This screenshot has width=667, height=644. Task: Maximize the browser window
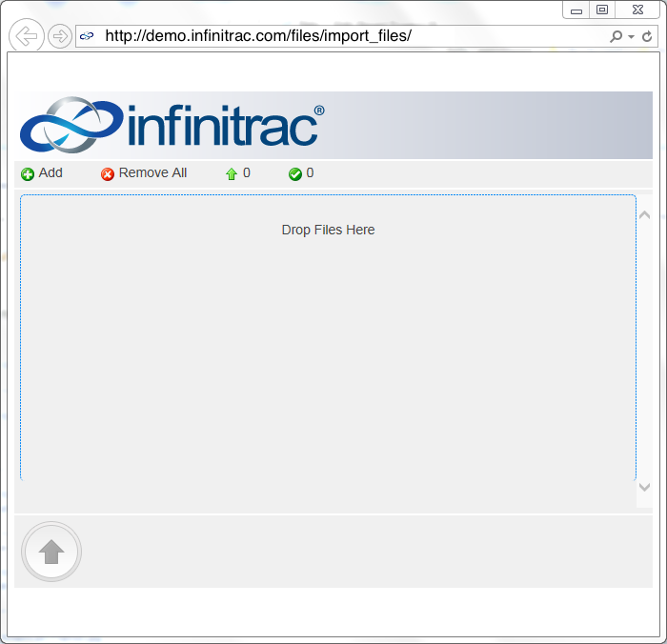point(602,10)
